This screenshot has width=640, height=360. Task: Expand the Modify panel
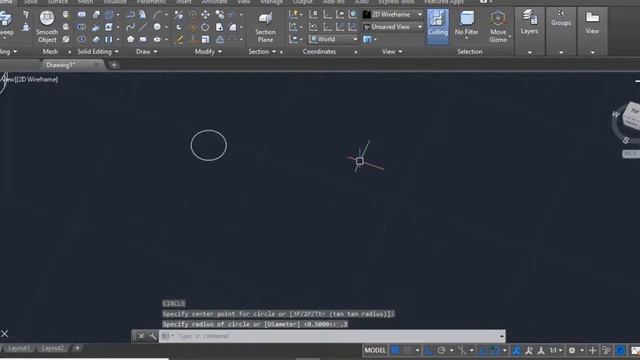pyautogui.click(x=208, y=52)
